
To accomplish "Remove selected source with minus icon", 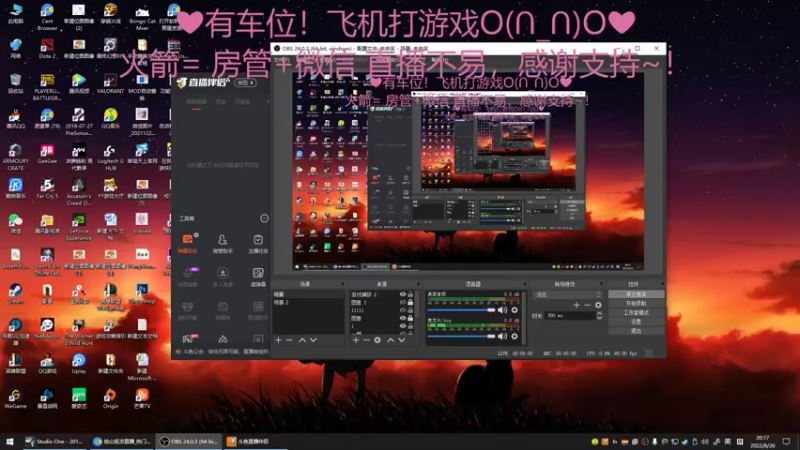I will click(x=366, y=340).
